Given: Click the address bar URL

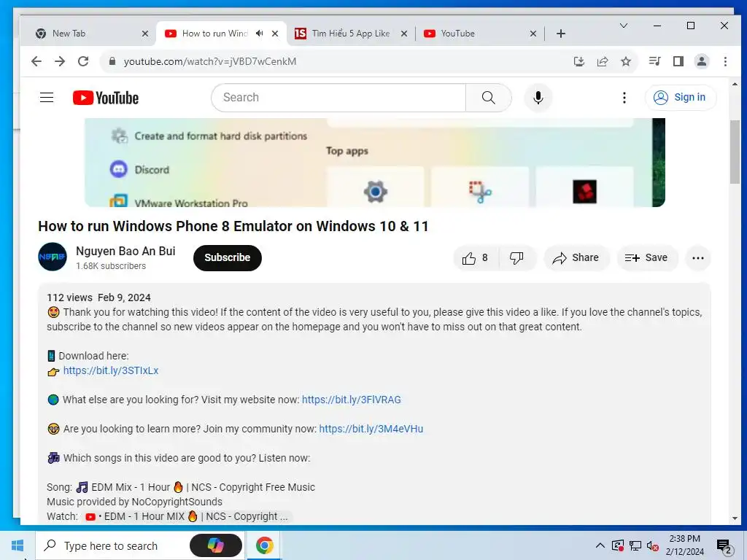Looking at the screenshot, I should pos(210,61).
